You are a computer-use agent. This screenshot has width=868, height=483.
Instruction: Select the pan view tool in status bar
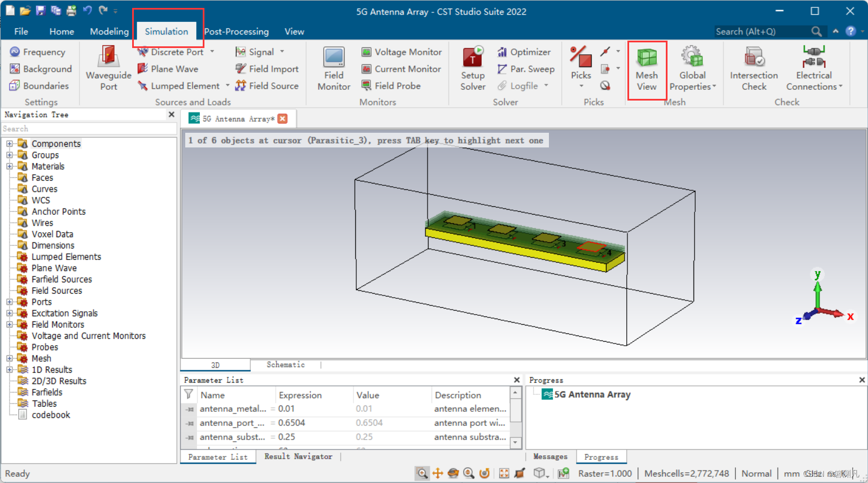click(438, 473)
